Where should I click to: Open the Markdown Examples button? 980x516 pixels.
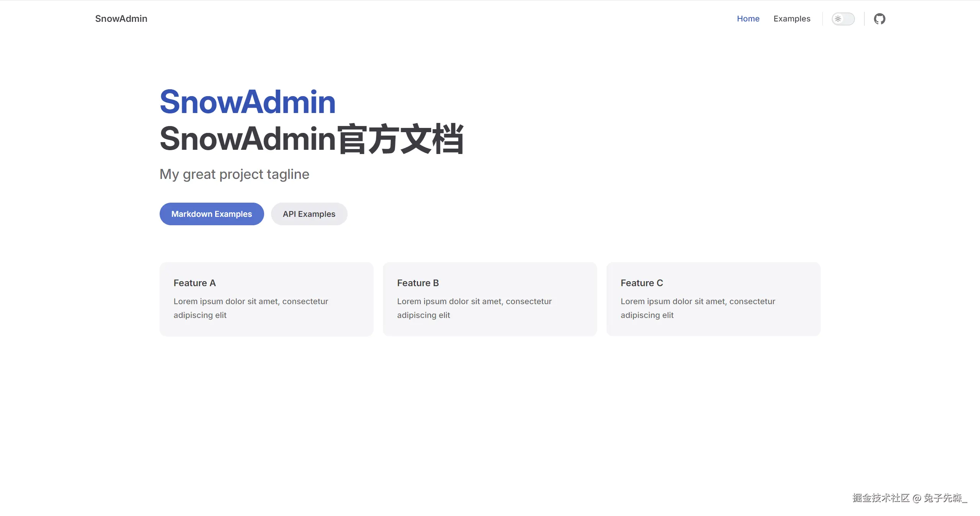tap(212, 214)
